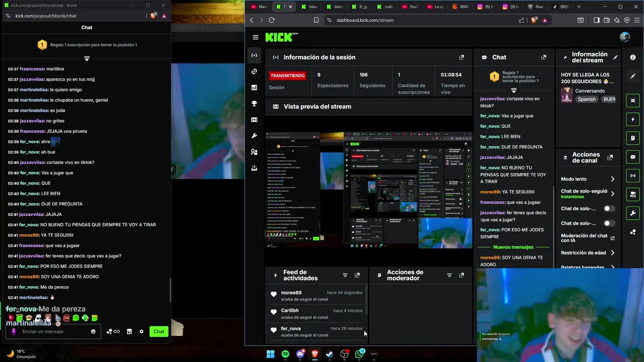Toggle the chat bubble widget in the right sidebar
644x362 pixels.
click(x=633, y=157)
